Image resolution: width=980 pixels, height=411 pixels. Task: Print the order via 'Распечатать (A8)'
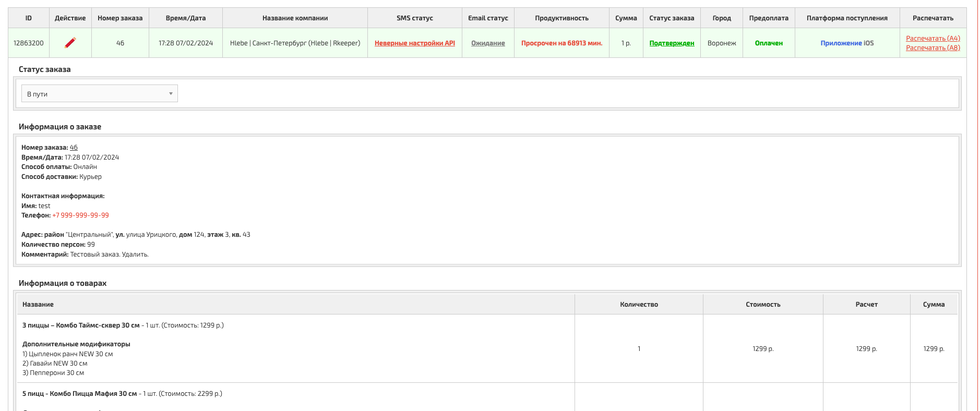[933, 47]
